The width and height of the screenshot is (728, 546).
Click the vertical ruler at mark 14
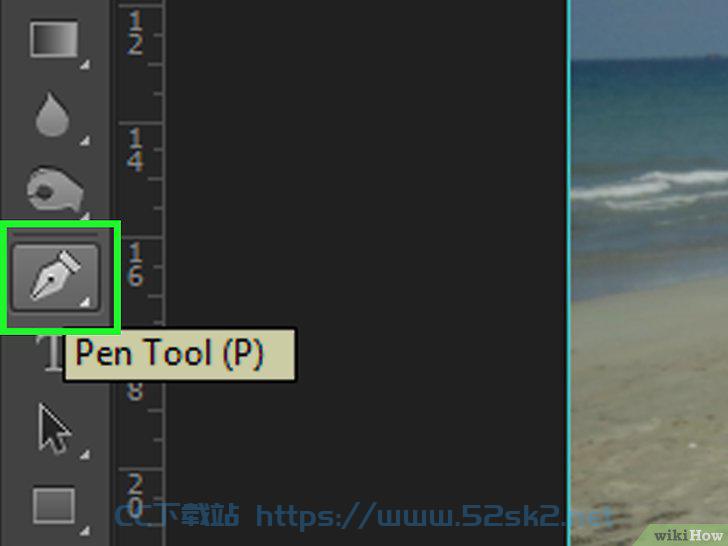pos(135,150)
